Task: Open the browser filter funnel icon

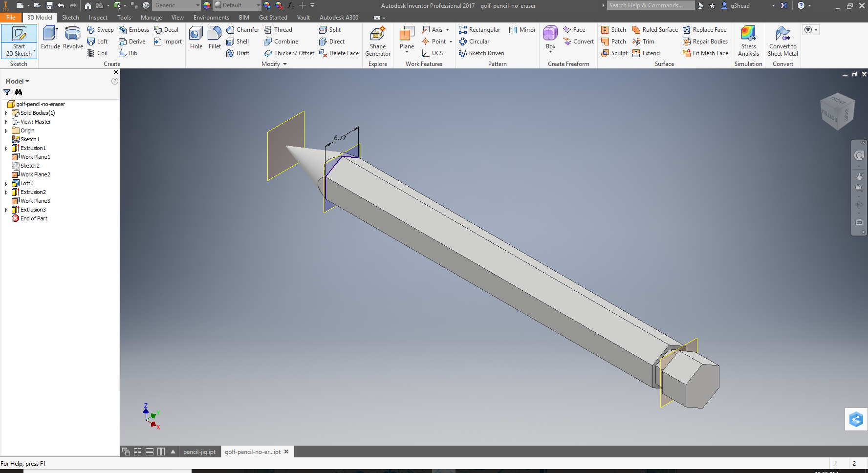Action: (x=7, y=92)
